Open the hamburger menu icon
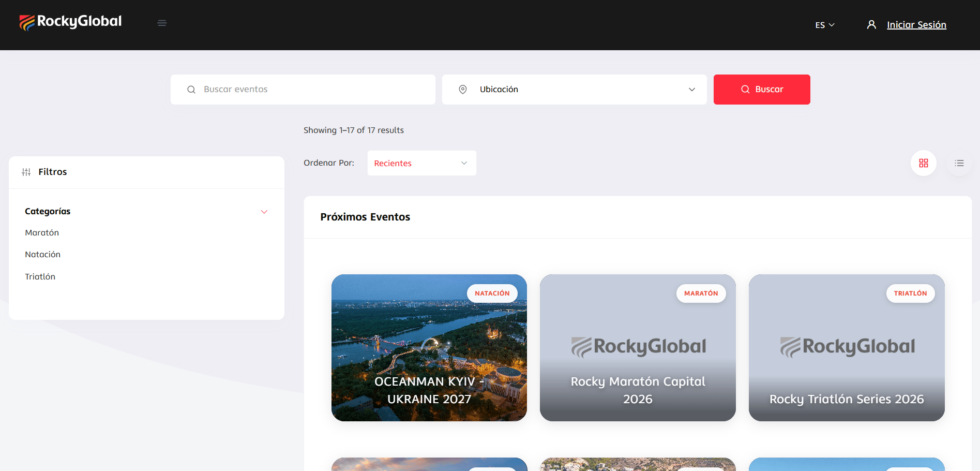 click(162, 23)
